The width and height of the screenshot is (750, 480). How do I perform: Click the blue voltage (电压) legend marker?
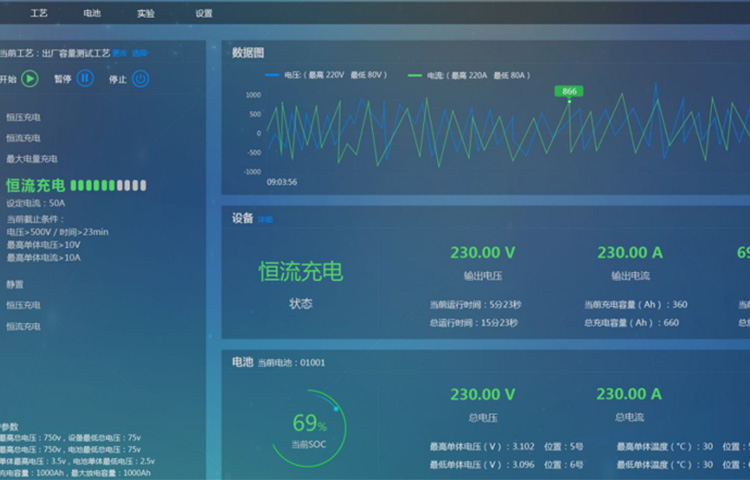272,75
